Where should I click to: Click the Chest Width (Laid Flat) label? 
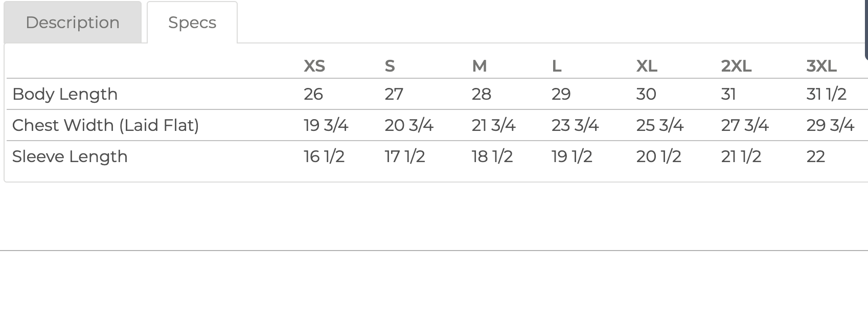pyautogui.click(x=105, y=125)
